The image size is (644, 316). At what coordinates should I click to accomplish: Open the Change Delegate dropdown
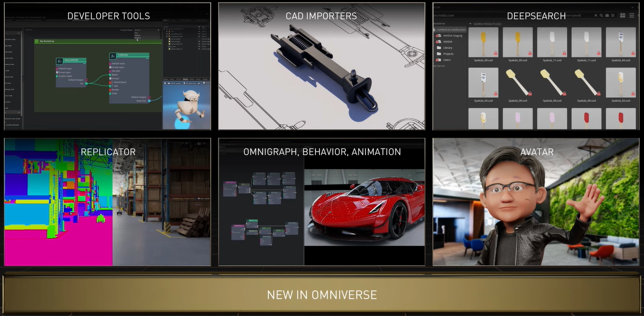tap(147, 30)
